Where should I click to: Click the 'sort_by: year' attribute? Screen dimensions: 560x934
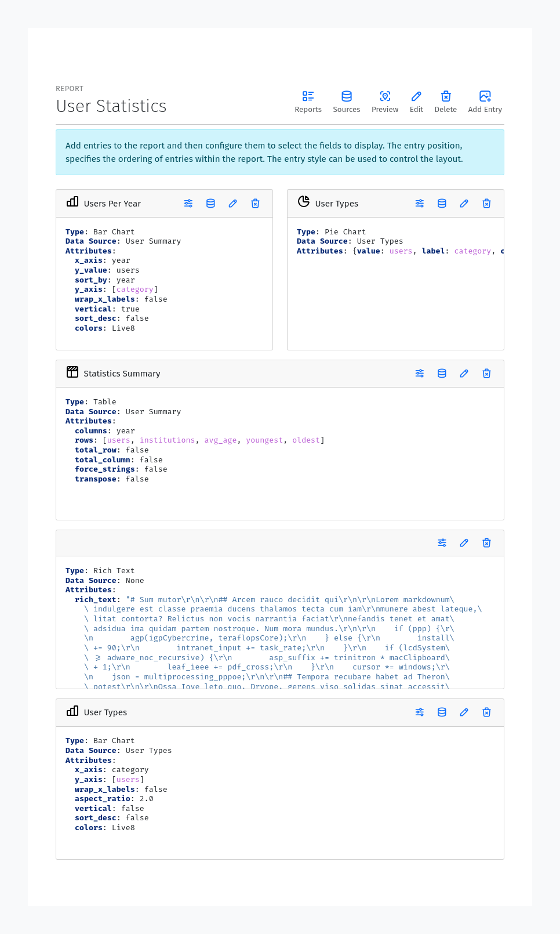[105, 280]
